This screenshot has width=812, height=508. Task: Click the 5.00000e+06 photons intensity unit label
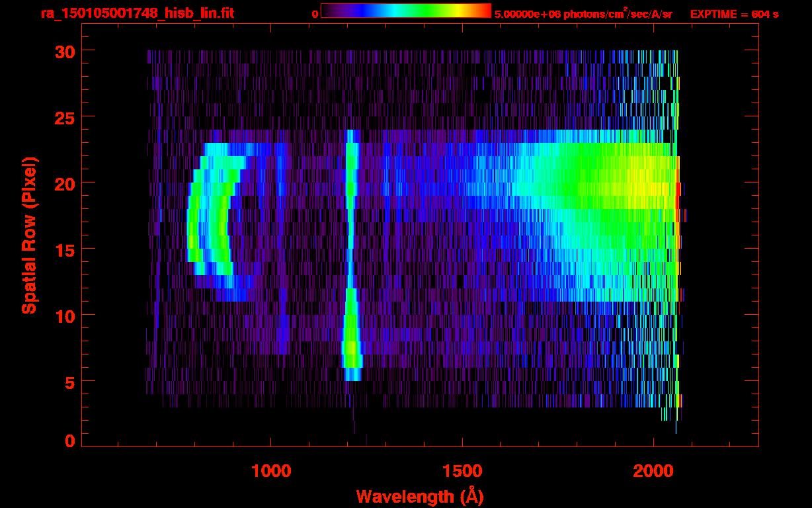tap(583, 14)
